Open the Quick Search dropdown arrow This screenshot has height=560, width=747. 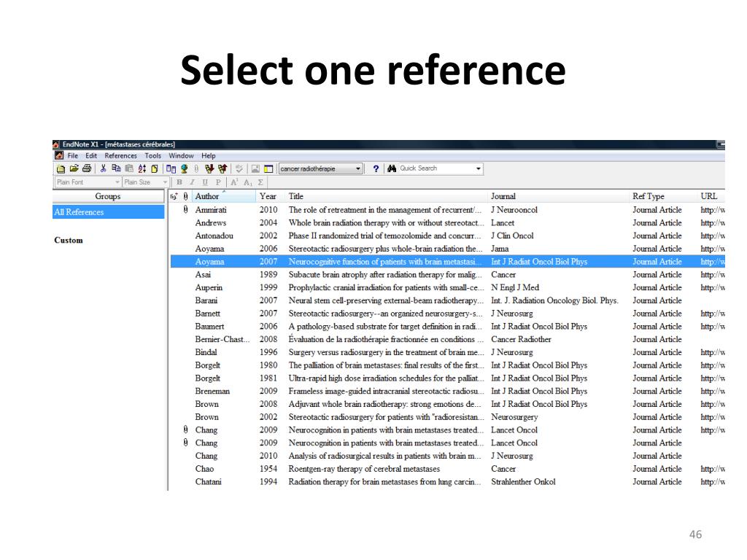(x=478, y=168)
